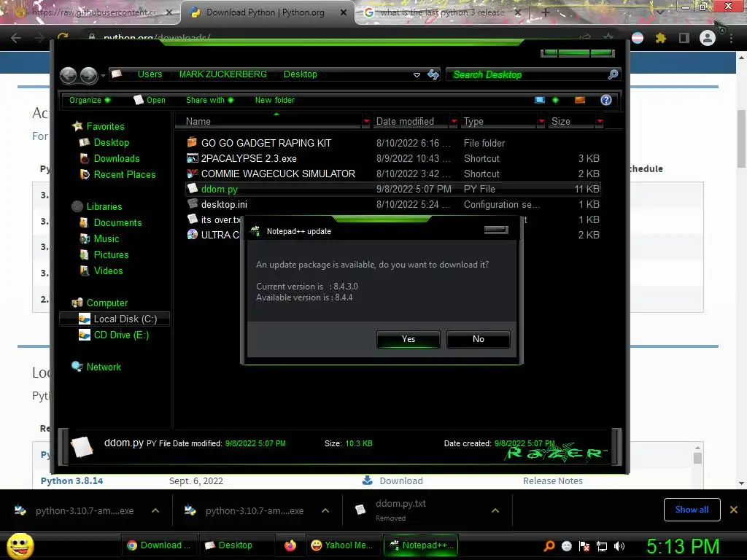Go forward with Explorer forward arrow
The image size is (747, 560).
click(x=88, y=75)
